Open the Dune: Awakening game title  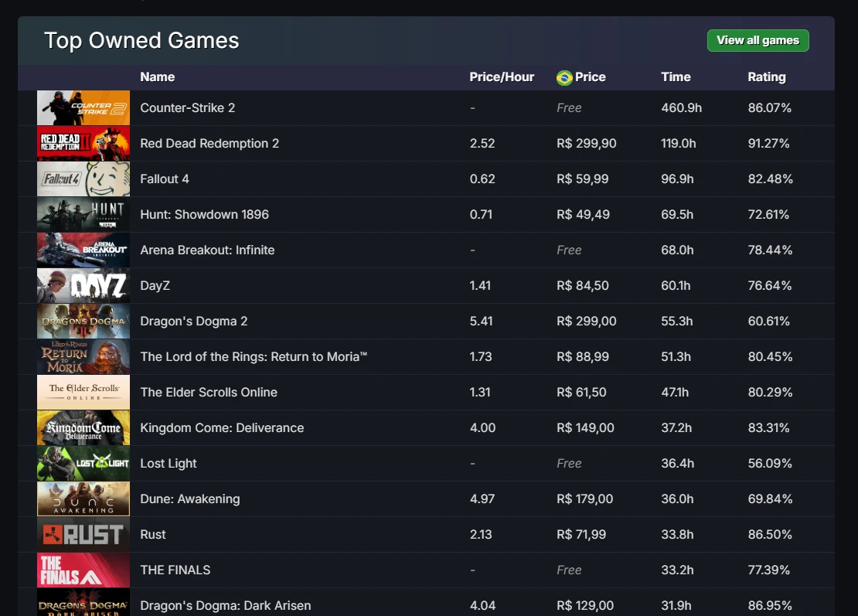[x=190, y=499]
